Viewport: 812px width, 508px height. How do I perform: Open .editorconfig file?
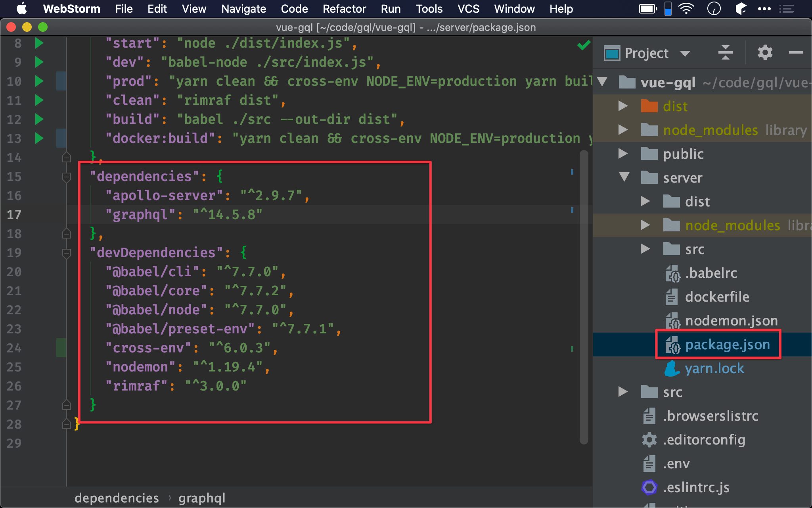(704, 440)
